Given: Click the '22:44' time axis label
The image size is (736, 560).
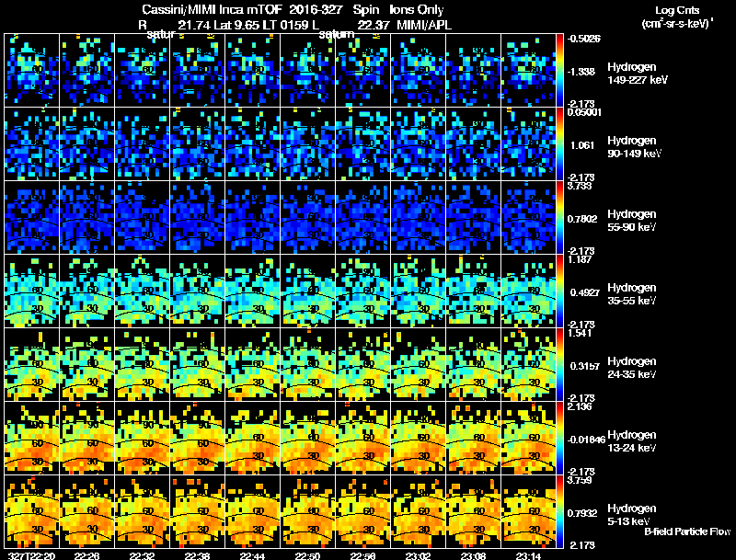Looking at the screenshot, I should [x=252, y=556].
